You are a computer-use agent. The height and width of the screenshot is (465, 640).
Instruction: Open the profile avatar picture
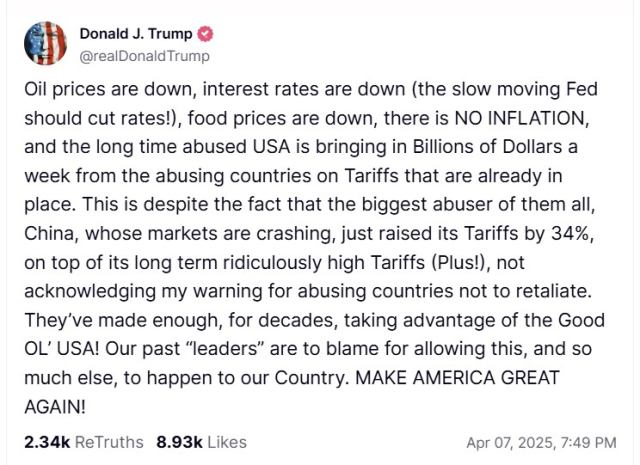45,43
